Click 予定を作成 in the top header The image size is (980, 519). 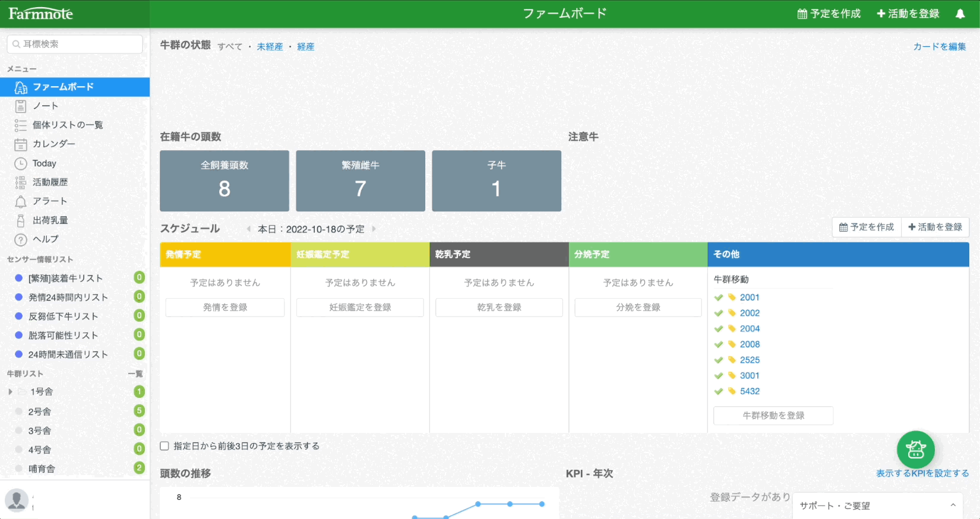coord(829,14)
